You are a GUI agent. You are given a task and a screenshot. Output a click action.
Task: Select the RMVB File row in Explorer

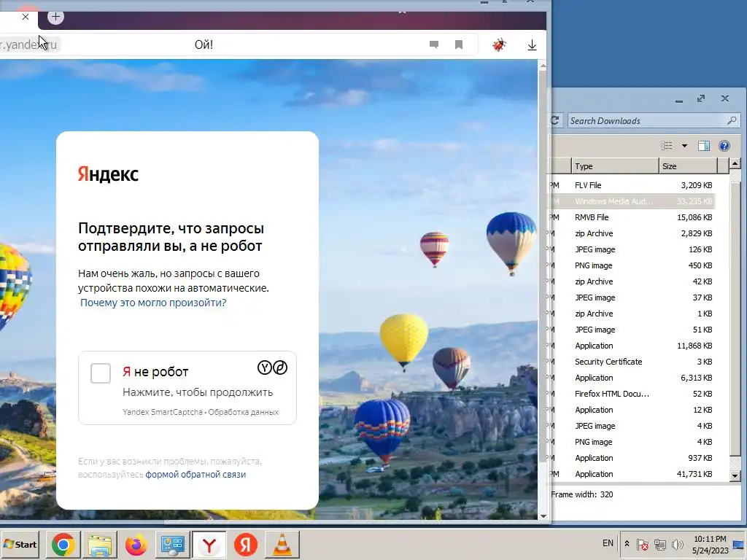pyautogui.click(x=632, y=217)
